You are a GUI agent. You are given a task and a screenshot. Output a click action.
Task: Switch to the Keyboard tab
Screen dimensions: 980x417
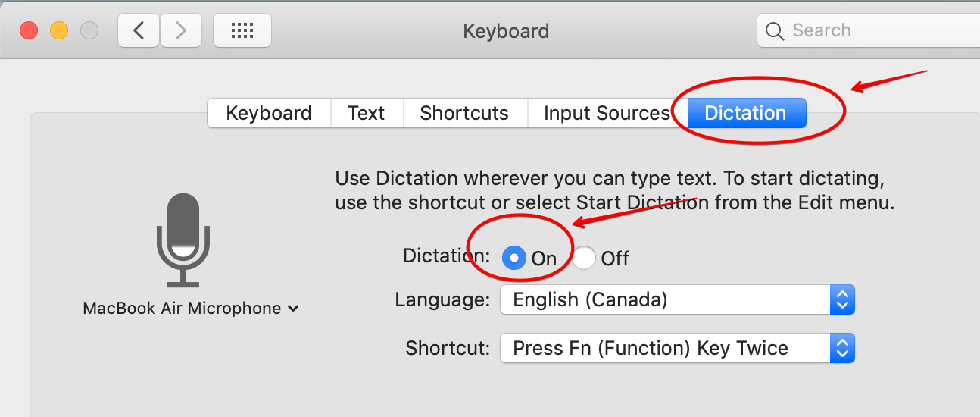(x=269, y=113)
